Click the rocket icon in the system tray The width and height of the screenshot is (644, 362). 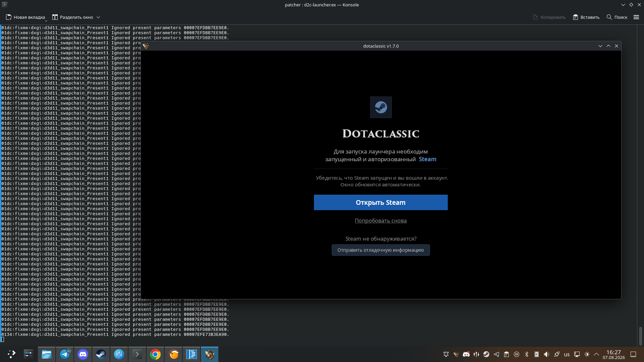click(557, 354)
